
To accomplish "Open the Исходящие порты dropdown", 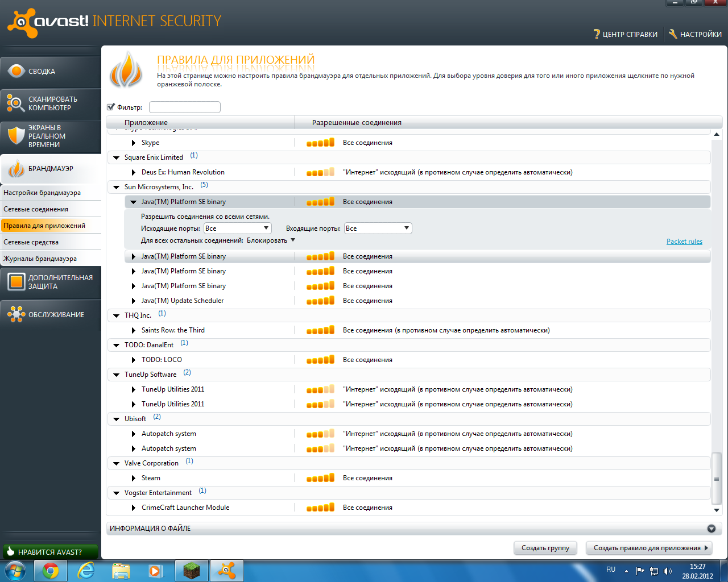I will 237,228.
